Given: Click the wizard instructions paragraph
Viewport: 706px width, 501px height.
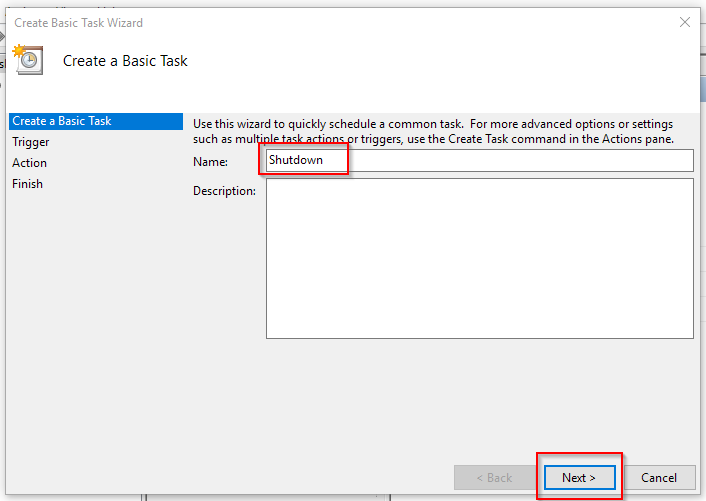Looking at the screenshot, I should 433,131.
